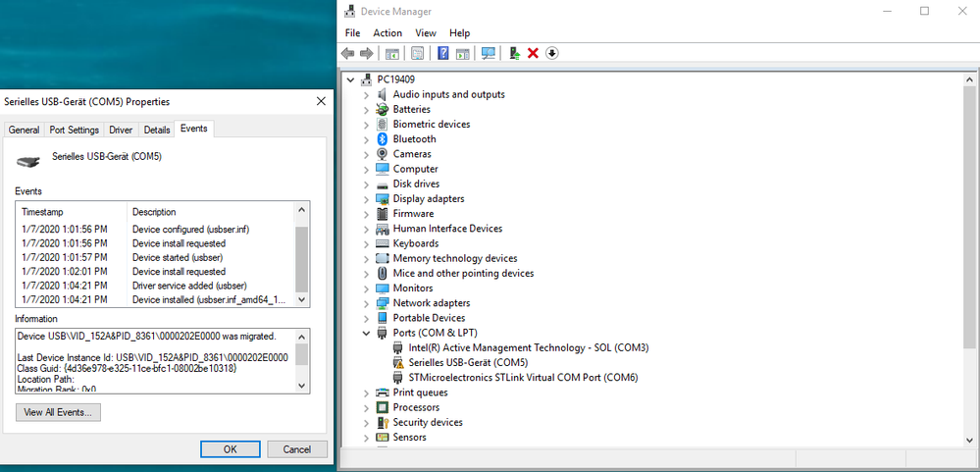Click Events list scroll-up arrow

[x=302, y=210]
